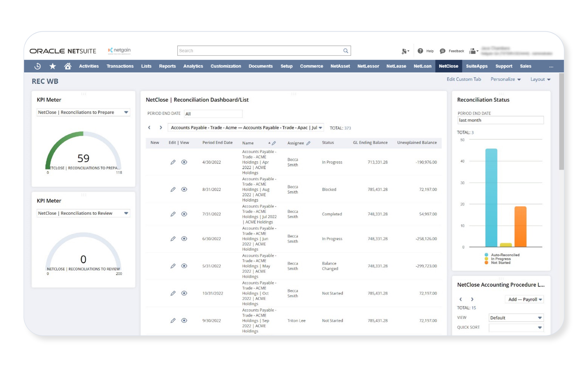Viewport: 588px width, 367px height.
Task: Open the Help question mark icon
Action: pyautogui.click(x=420, y=51)
